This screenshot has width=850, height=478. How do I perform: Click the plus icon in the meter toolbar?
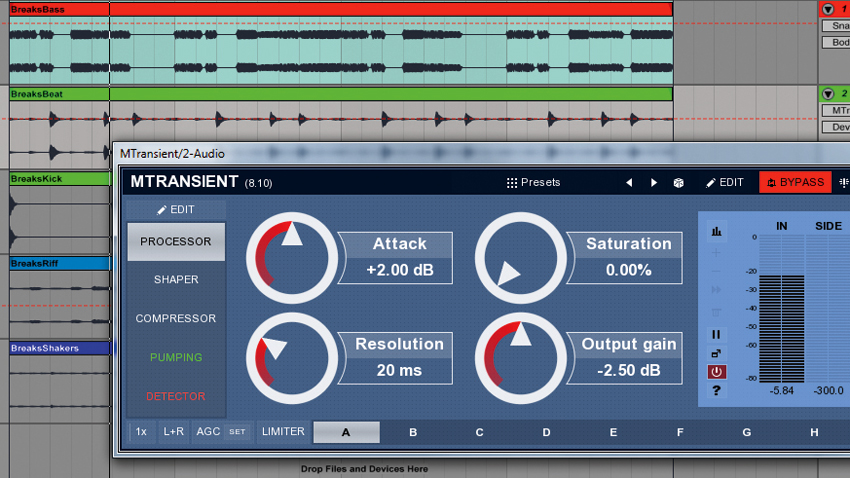click(716, 253)
